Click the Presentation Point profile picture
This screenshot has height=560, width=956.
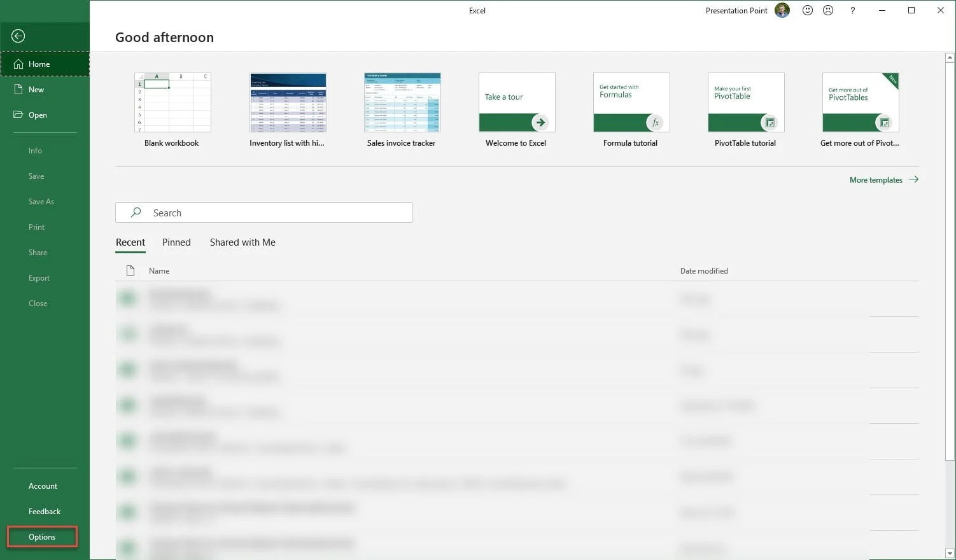pyautogui.click(x=782, y=10)
